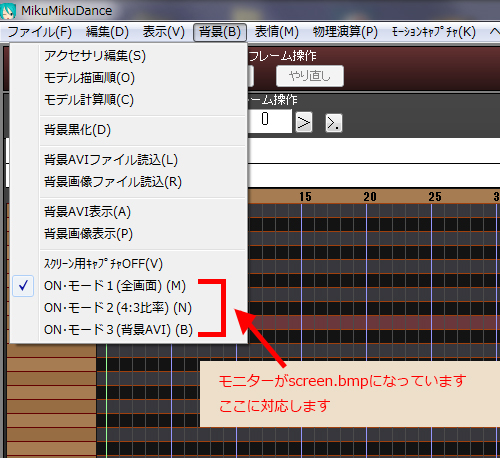Select ON・モード3(背景AVI)(B) option
The image size is (500, 458).
pos(128,330)
